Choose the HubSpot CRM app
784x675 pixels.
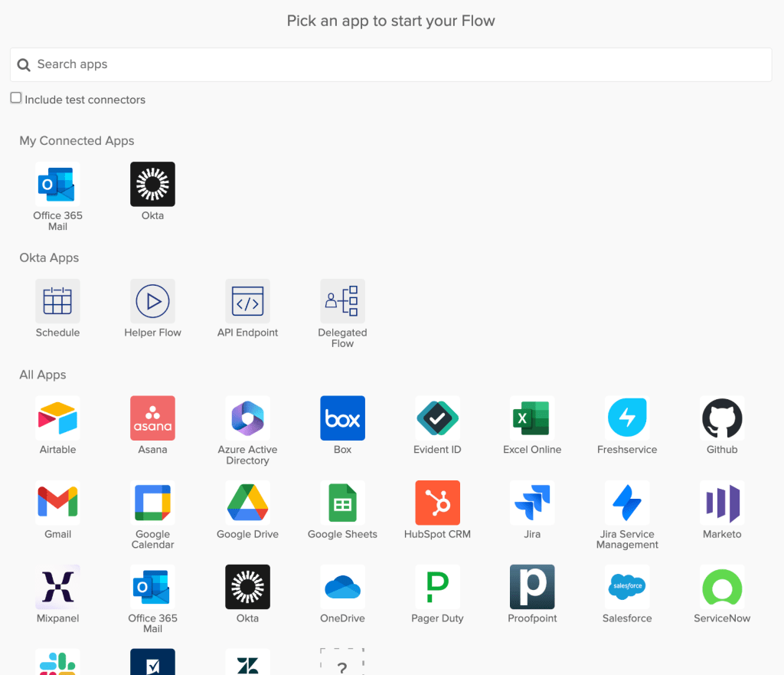click(437, 503)
